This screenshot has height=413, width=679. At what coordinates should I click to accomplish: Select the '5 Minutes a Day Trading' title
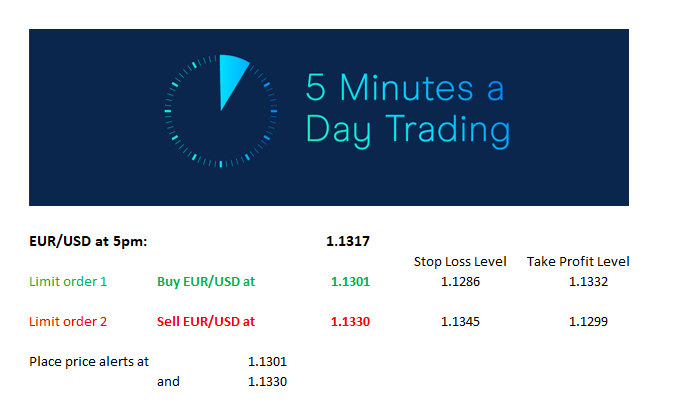407,110
